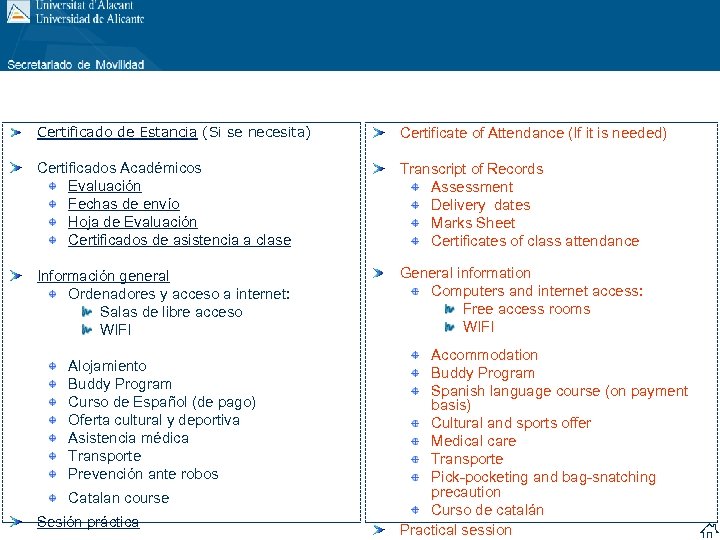
Task: Select the Certificate of Attendance heading text
Action: point(533,133)
